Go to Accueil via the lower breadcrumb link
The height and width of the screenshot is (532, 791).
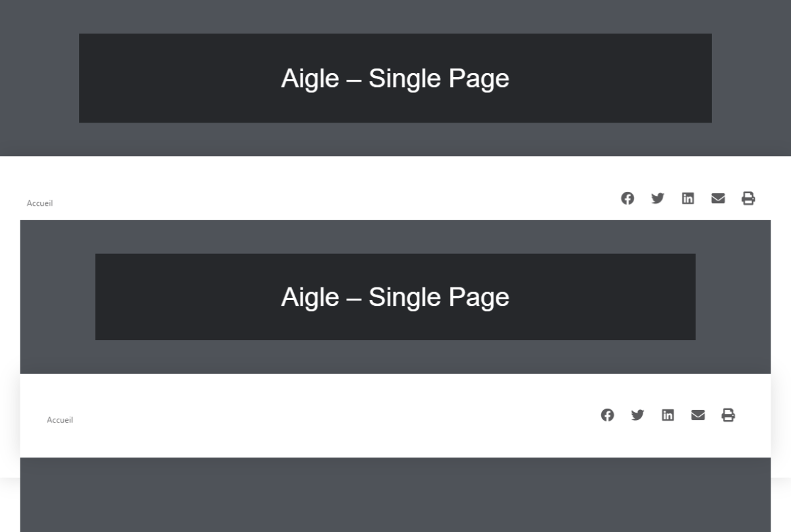(60, 420)
